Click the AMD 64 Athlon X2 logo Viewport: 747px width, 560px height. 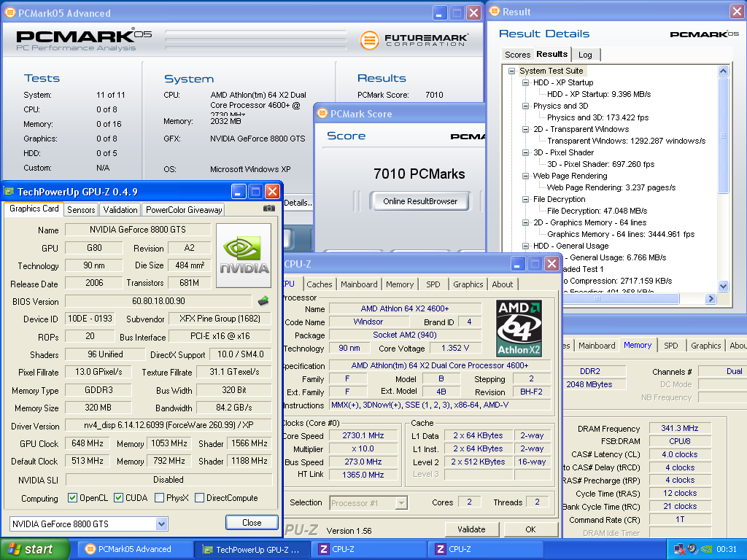[519, 328]
